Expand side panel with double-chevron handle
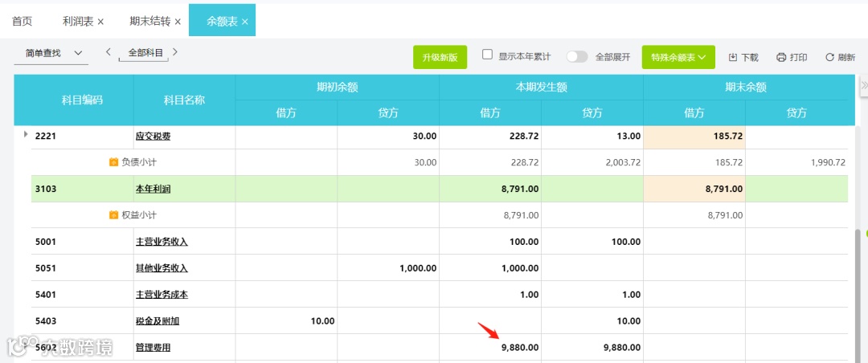 coord(863,85)
